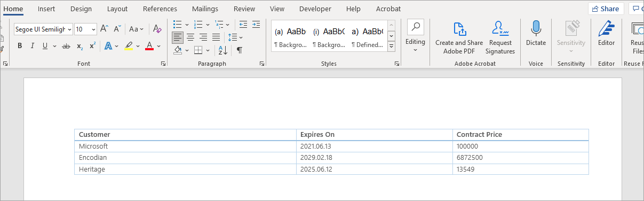Align text right
The height and width of the screenshot is (201, 644).
pyautogui.click(x=203, y=37)
